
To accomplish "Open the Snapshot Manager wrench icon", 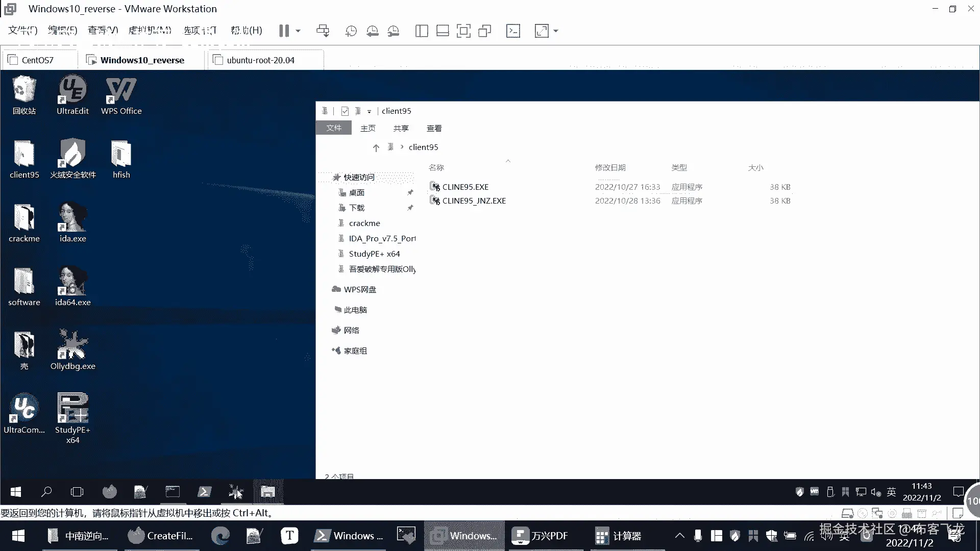I will pos(394,31).
